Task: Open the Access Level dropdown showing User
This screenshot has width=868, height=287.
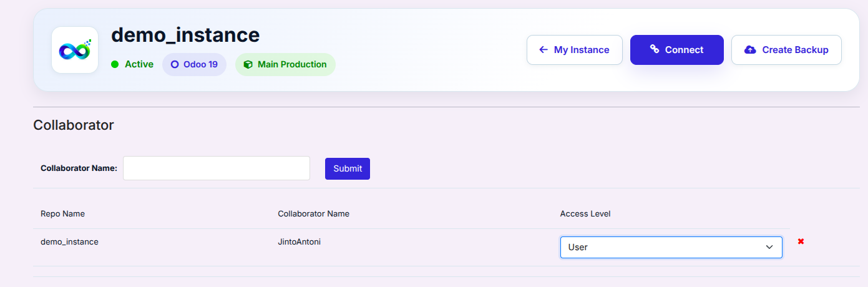Action: click(x=671, y=247)
